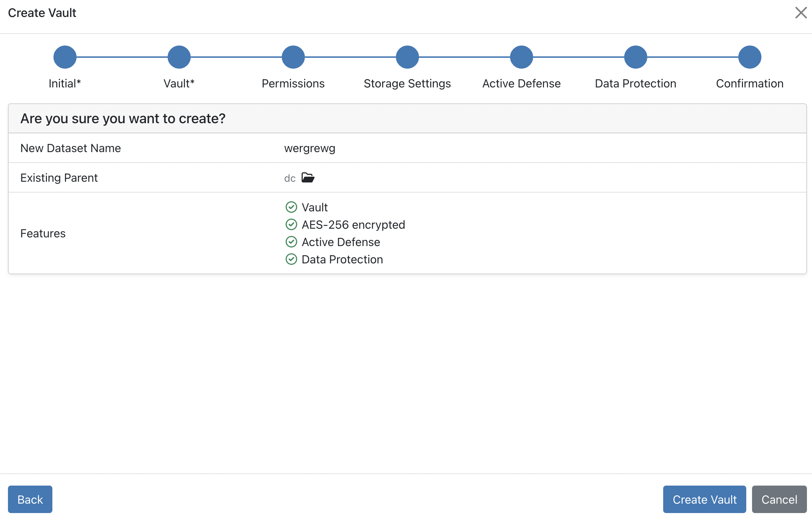Viewport: 812px width, 521px height.
Task: Navigate to the Data Protection step circle
Action: click(636, 57)
